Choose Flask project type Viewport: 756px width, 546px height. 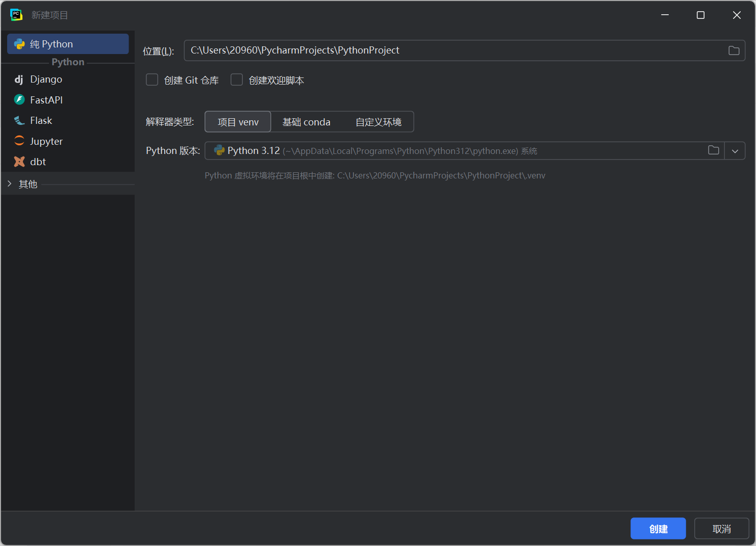68,121
